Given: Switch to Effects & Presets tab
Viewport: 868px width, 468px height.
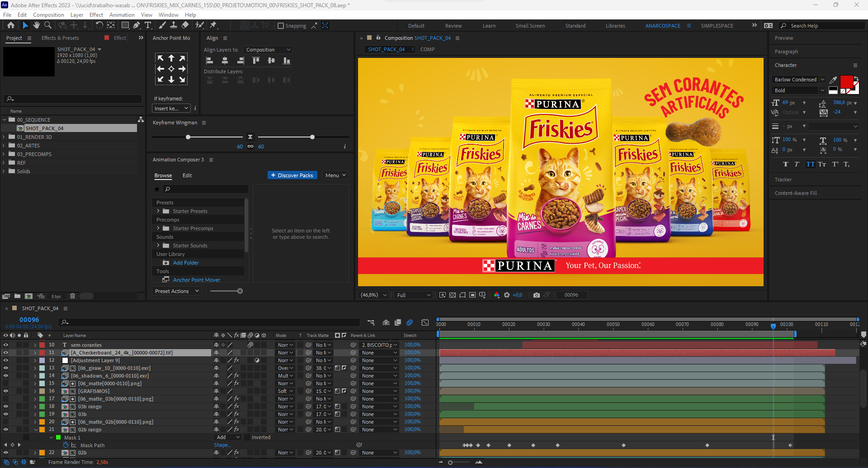Looking at the screenshot, I should pyautogui.click(x=60, y=38).
